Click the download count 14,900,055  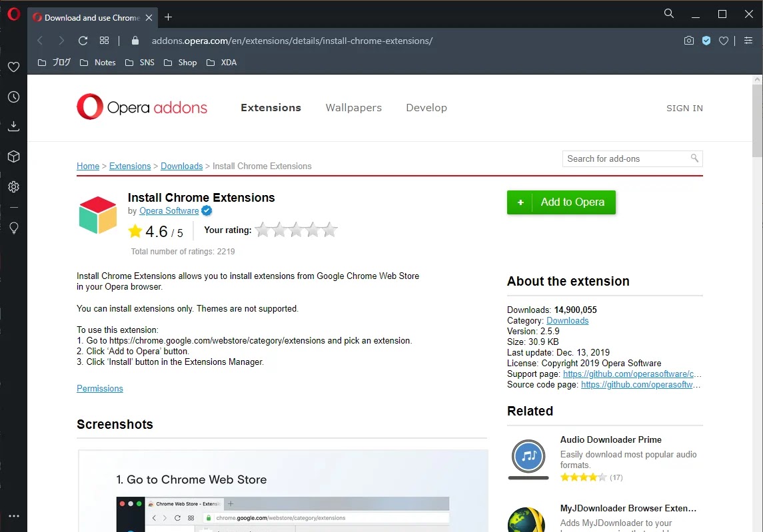point(575,310)
